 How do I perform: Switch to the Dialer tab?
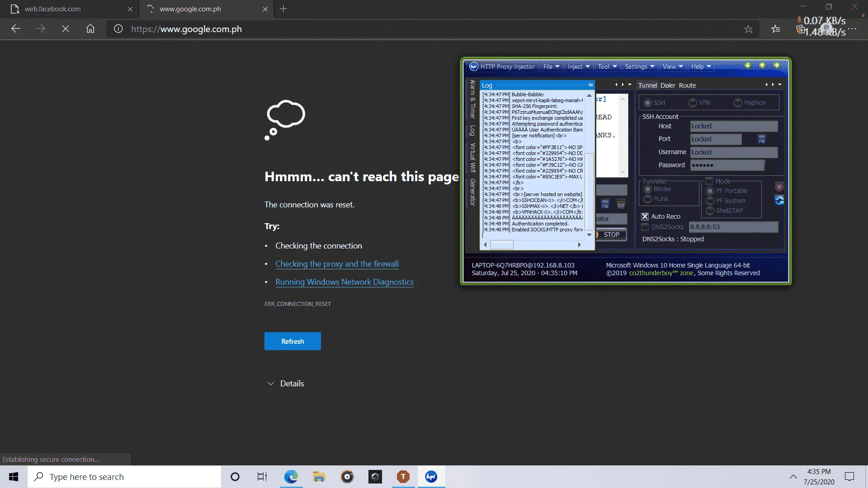point(668,85)
